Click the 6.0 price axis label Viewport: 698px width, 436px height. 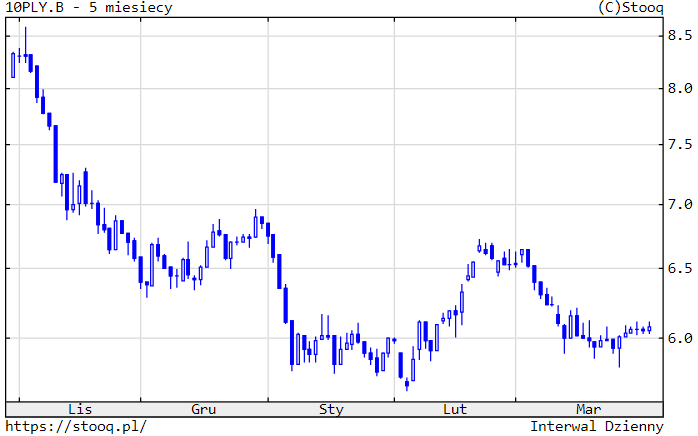pyautogui.click(x=681, y=338)
